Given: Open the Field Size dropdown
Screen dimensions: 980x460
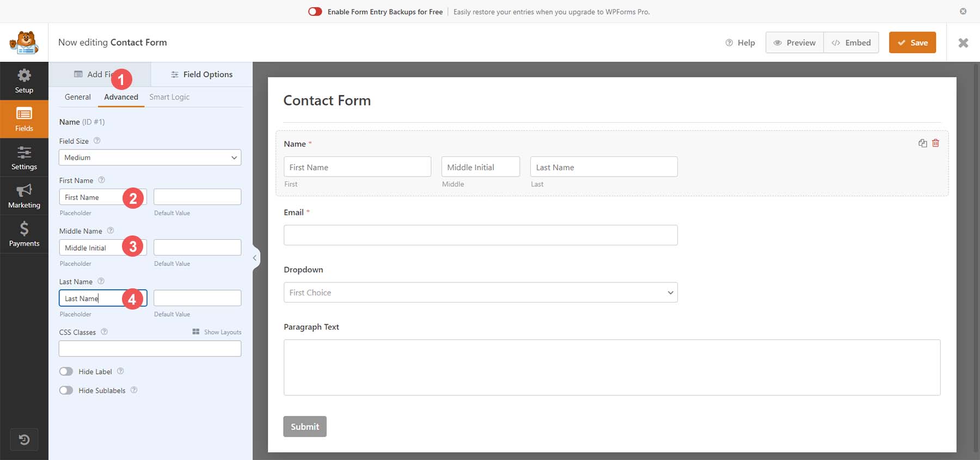Looking at the screenshot, I should [x=150, y=158].
